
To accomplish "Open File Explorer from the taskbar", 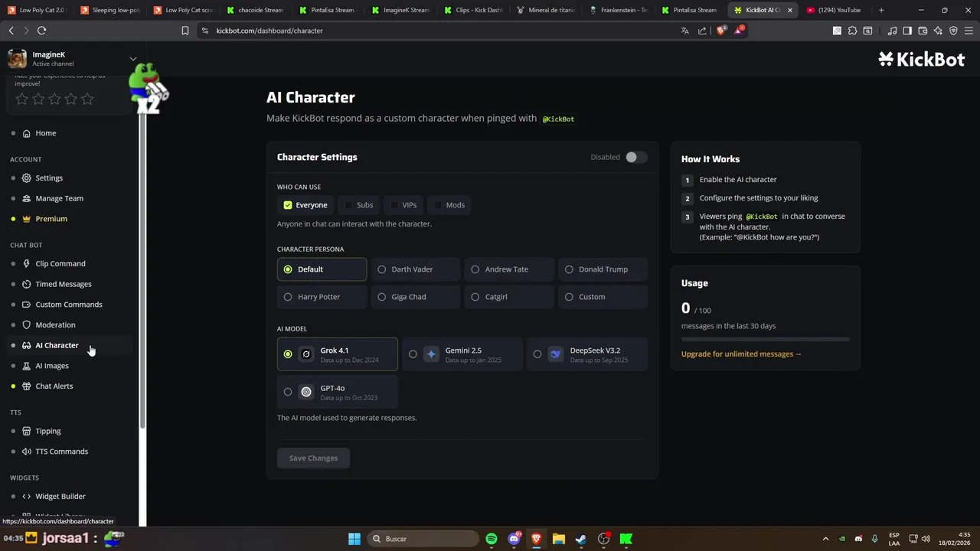I will coord(558,539).
